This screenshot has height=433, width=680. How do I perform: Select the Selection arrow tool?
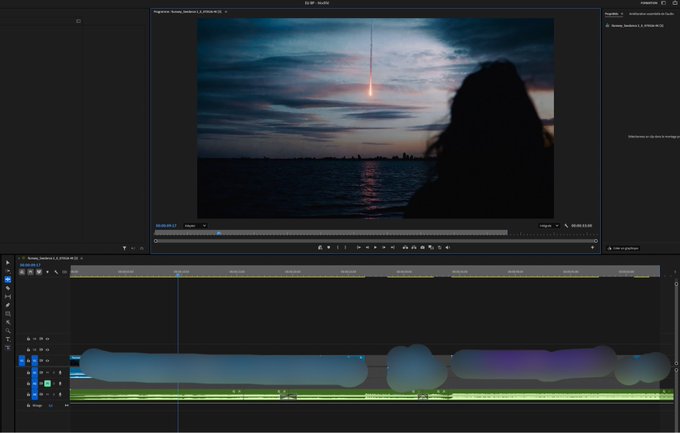pos(8,262)
